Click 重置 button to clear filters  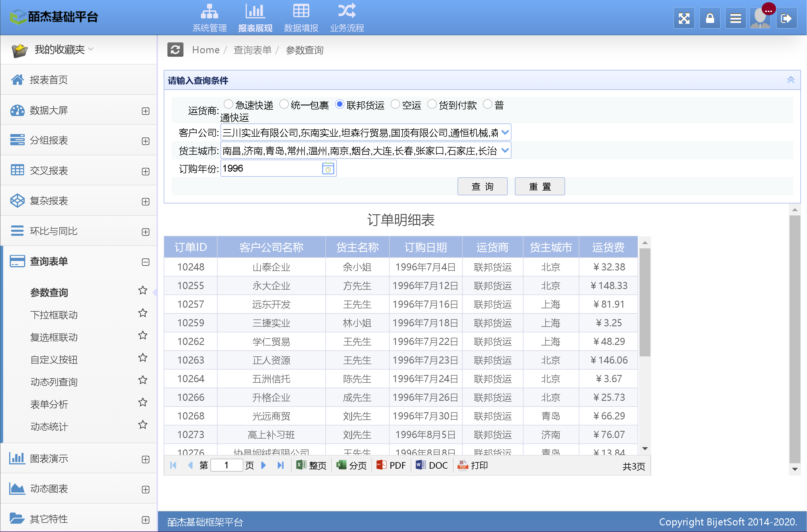539,187
